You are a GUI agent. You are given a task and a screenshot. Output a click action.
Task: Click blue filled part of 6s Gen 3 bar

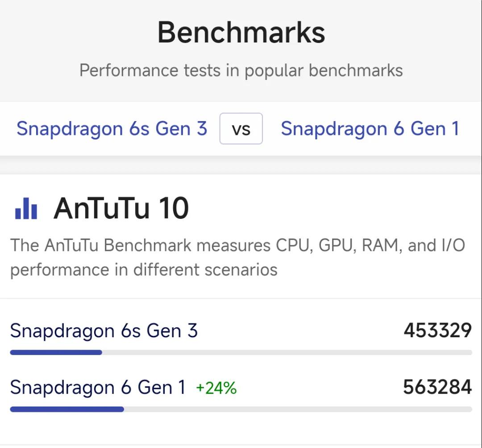(56, 352)
